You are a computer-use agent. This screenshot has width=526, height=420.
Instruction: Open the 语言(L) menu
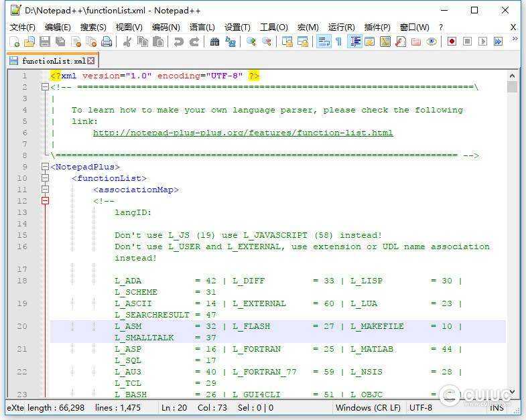[202, 27]
